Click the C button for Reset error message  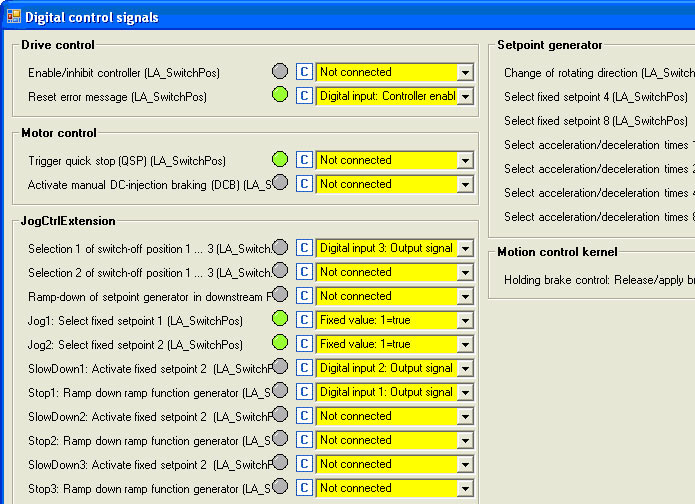304,96
